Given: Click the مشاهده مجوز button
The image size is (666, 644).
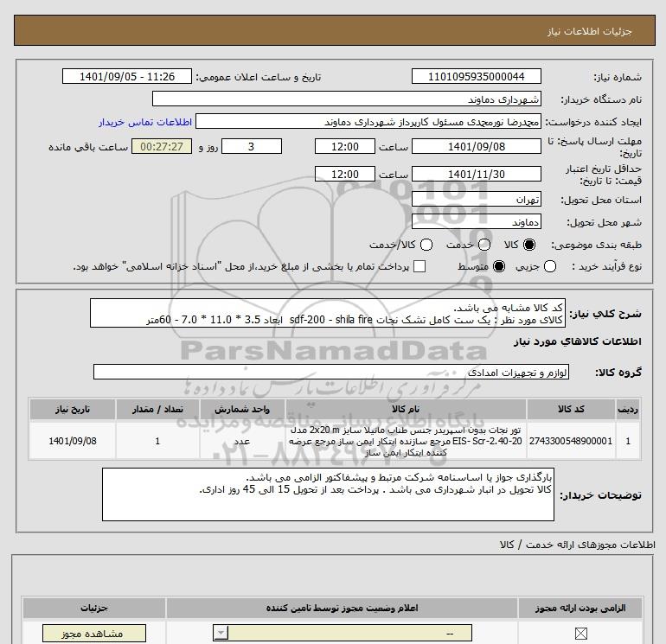Looking at the screenshot, I should pyautogui.click(x=94, y=634).
